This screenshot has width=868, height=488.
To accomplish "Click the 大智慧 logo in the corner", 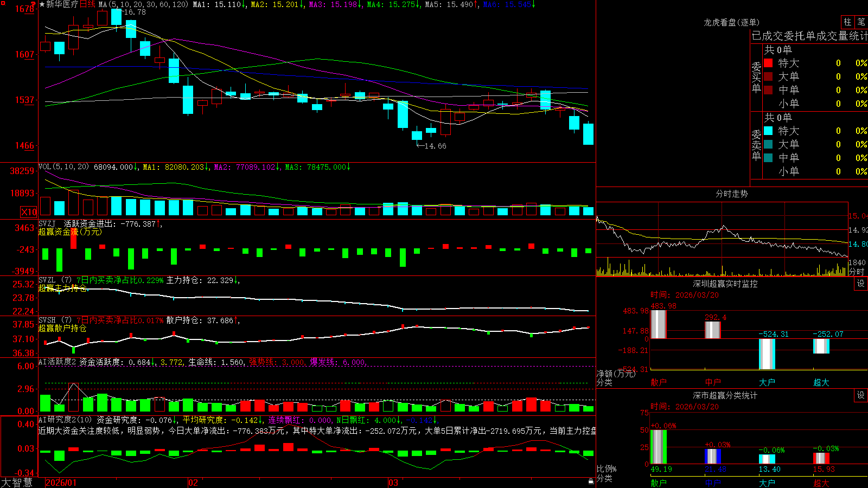I will [x=17, y=483].
